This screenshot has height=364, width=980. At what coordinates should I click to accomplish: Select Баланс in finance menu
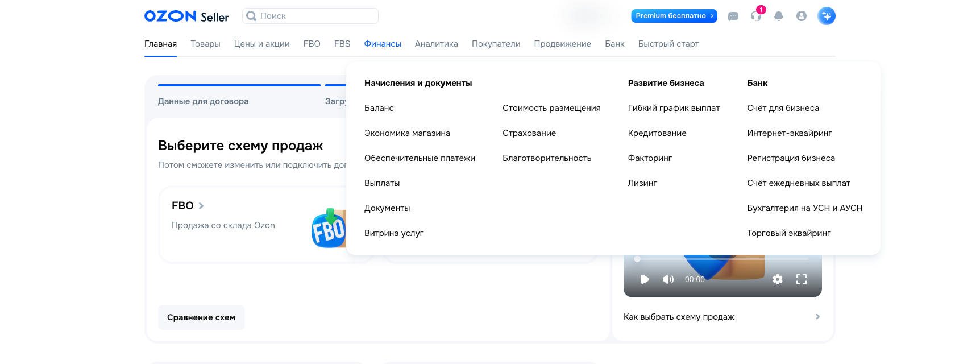point(379,108)
